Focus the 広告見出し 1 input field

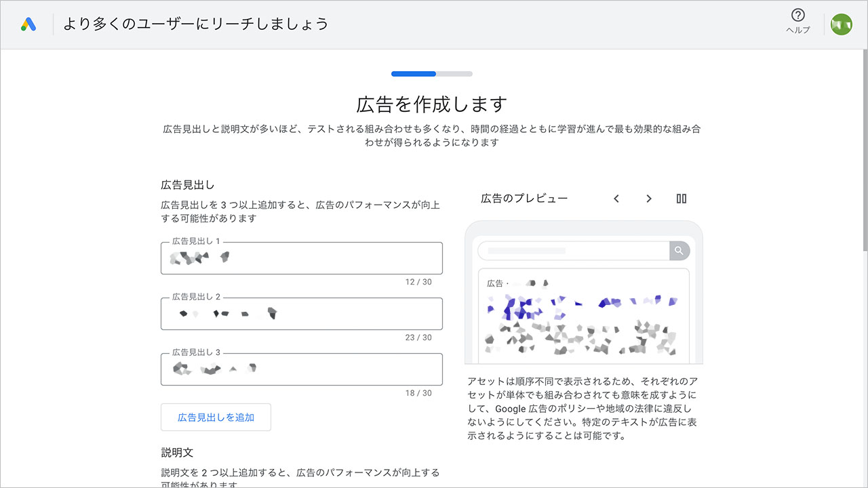pos(301,258)
